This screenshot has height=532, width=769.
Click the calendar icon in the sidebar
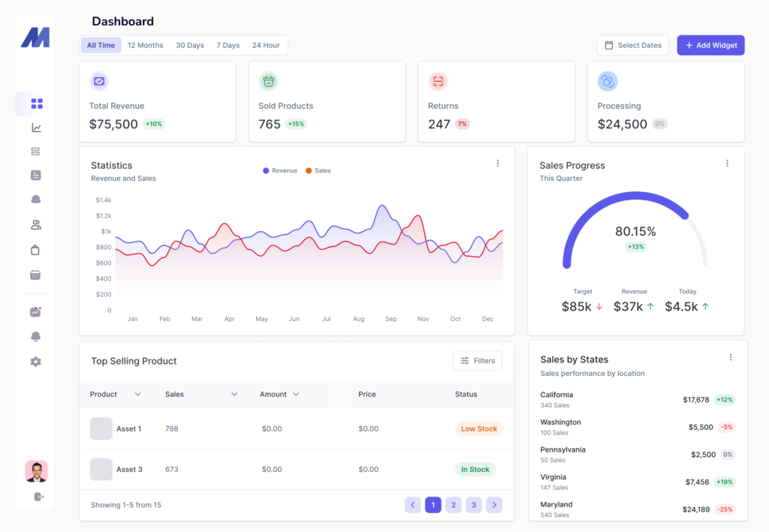coord(35,275)
